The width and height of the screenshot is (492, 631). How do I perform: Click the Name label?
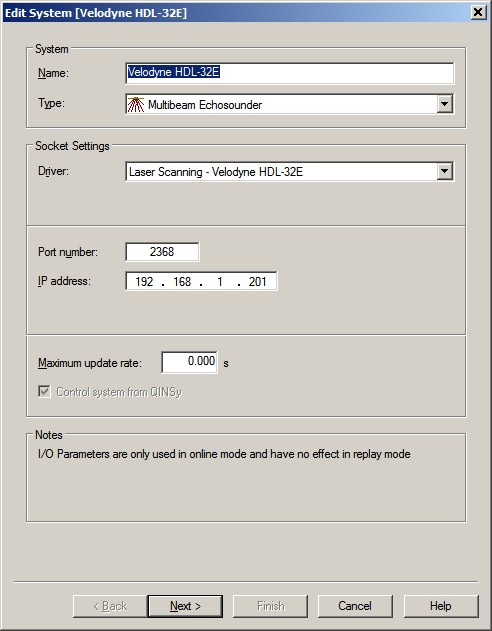[53, 73]
